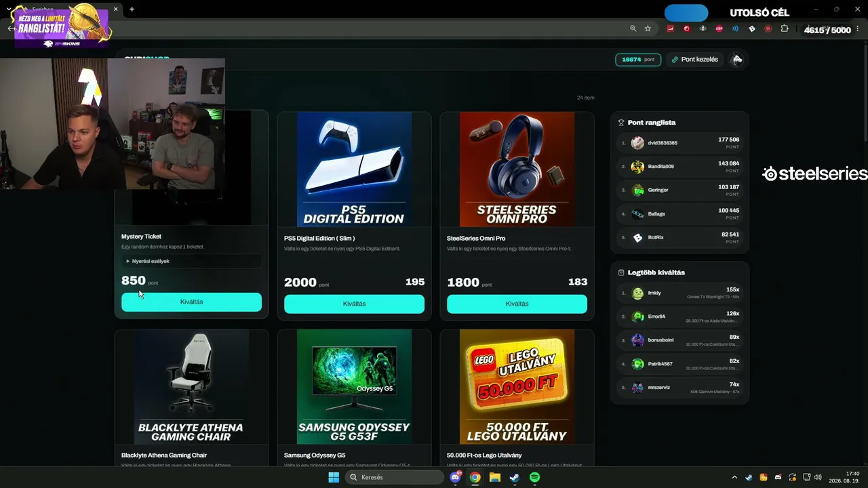Viewport: 868px width, 488px height.
Task: Click Kiváltás for SteelSeries Omni Pro
Action: pyautogui.click(x=517, y=304)
